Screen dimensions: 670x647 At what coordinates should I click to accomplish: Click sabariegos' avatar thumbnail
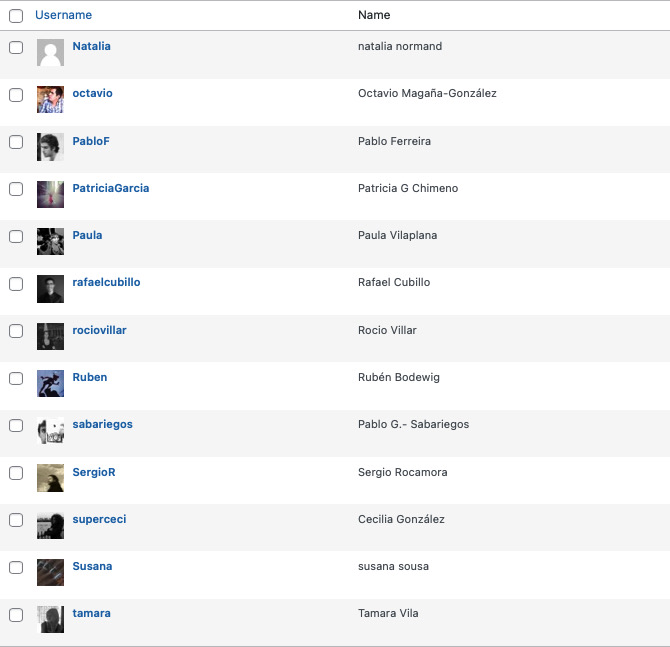pos(50,430)
